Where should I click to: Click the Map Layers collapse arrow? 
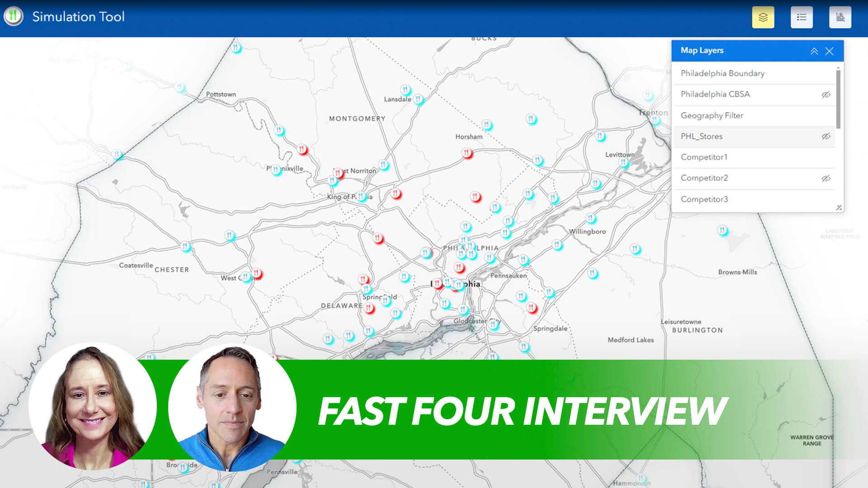click(x=814, y=51)
